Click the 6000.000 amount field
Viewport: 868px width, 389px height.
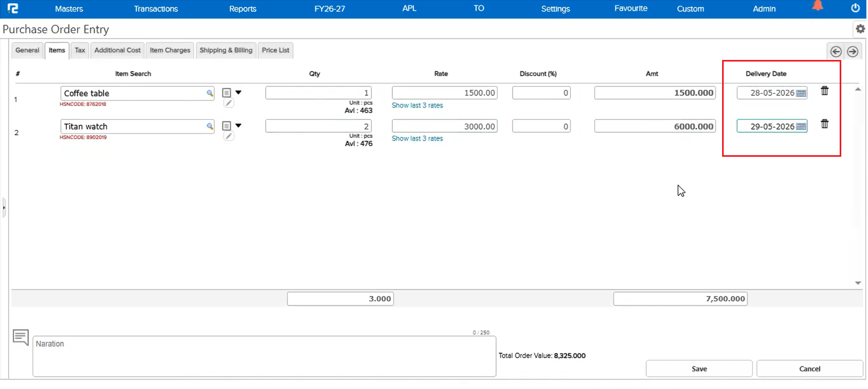tap(655, 126)
